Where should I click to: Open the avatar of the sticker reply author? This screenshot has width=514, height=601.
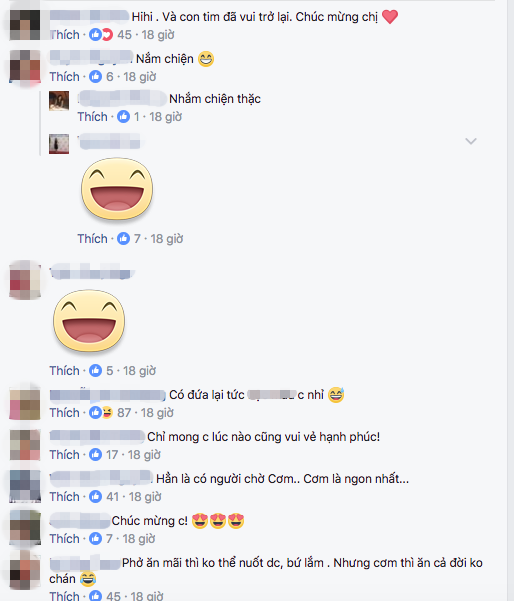coord(59,144)
